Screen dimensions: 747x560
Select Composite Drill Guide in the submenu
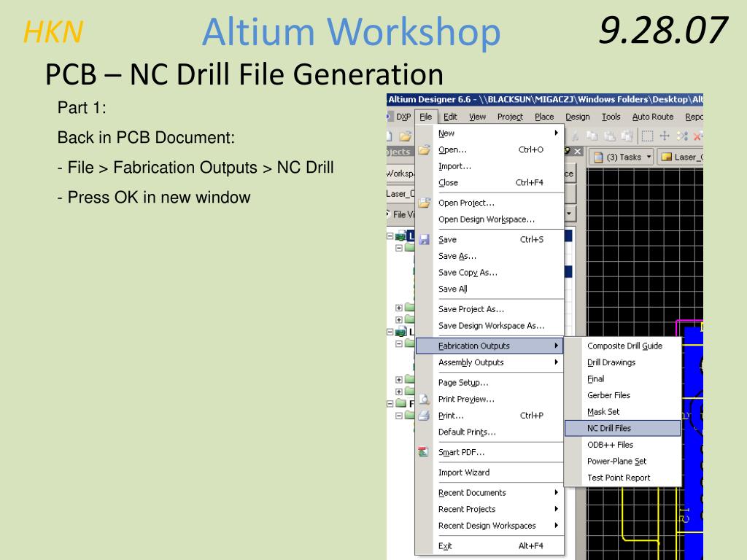point(623,346)
